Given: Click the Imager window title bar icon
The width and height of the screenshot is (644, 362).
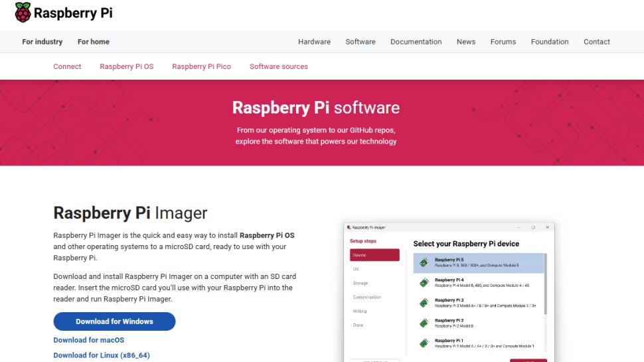Looking at the screenshot, I should click(x=349, y=227).
